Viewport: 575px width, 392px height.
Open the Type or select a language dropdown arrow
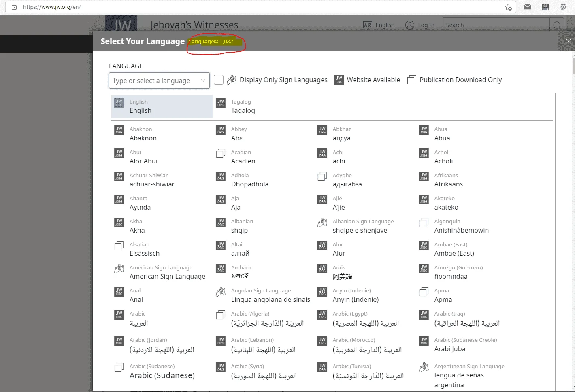click(203, 81)
